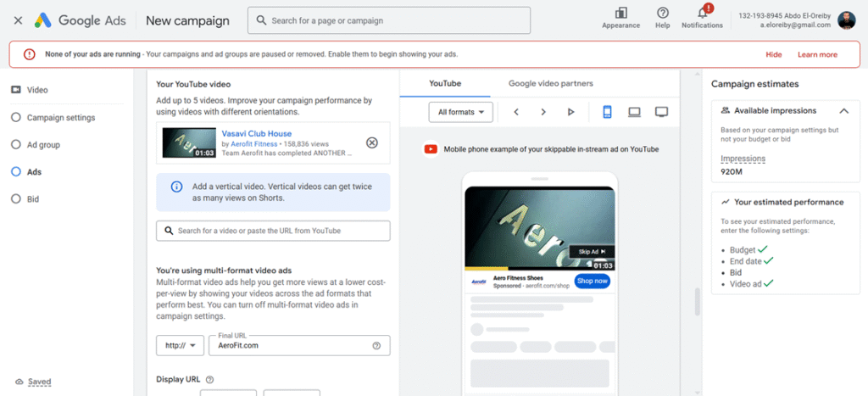
Task: Collapse the Available impressions section
Action: (x=843, y=111)
